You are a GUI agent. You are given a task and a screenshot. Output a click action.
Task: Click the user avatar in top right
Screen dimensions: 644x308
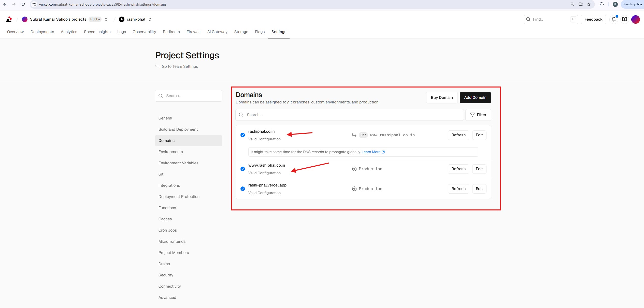click(635, 19)
